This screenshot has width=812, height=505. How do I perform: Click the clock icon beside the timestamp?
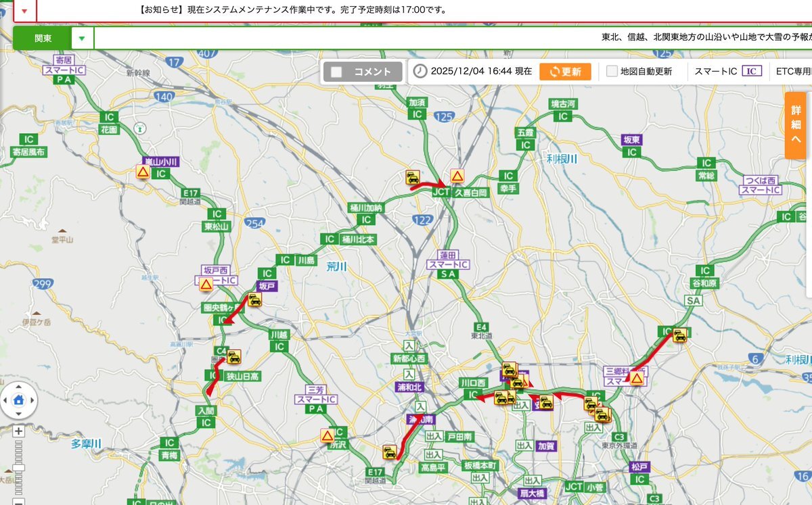point(420,71)
